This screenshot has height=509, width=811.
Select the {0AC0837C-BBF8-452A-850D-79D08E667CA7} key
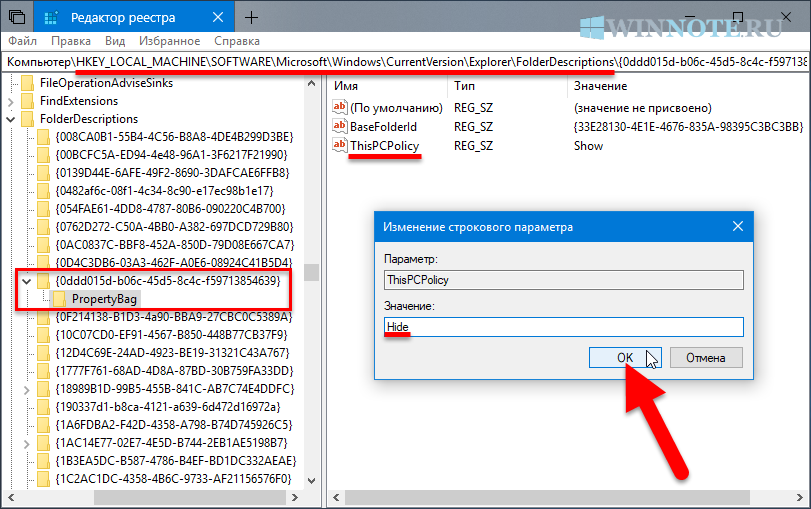(x=174, y=245)
